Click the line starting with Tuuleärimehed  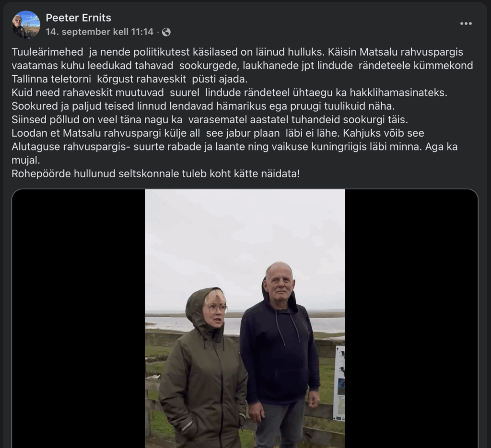click(x=237, y=52)
